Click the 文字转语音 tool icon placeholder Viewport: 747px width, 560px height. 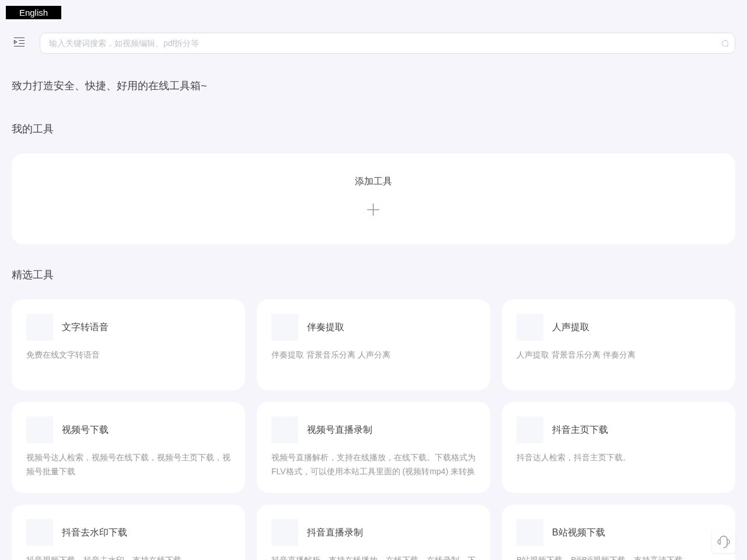click(x=40, y=327)
